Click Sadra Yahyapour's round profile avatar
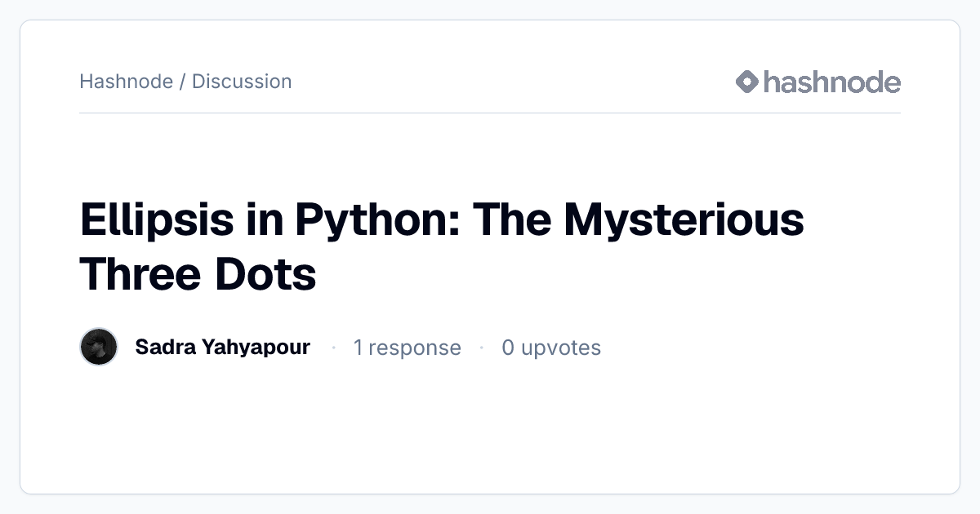 coord(99,348)
